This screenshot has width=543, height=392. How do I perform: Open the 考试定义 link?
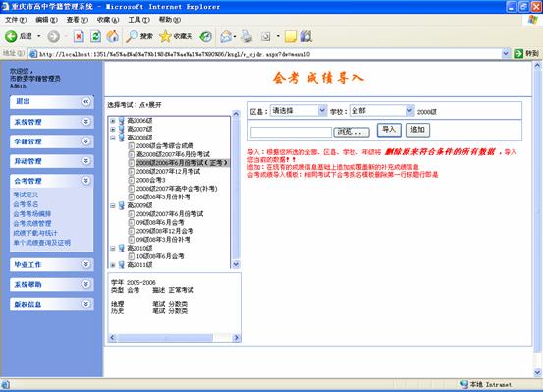pos(26,195)
